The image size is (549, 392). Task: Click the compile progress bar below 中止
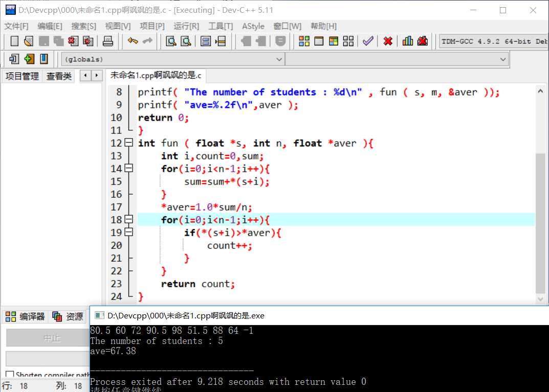click(x=48, y=359)
